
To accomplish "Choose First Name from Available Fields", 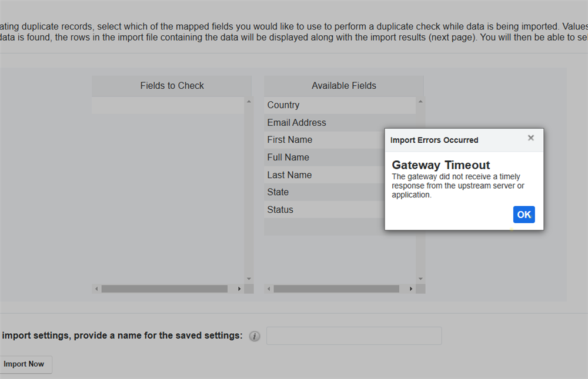I will (x=289, y=140).
